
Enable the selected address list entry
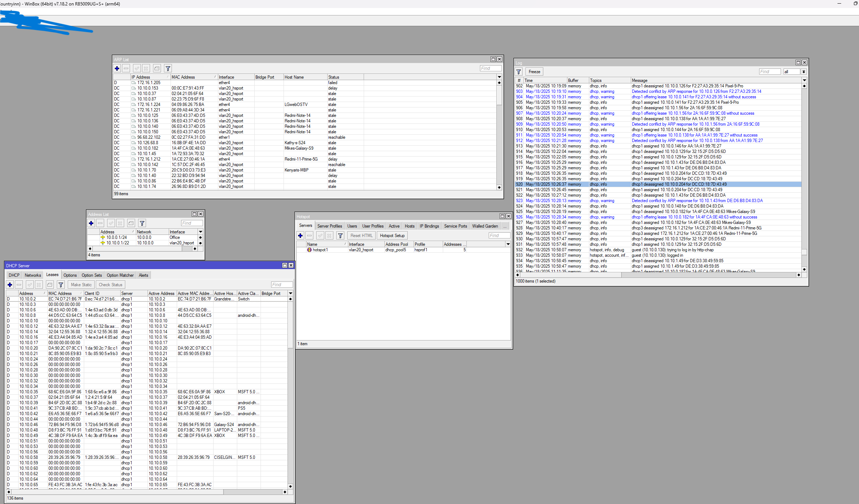111,223
